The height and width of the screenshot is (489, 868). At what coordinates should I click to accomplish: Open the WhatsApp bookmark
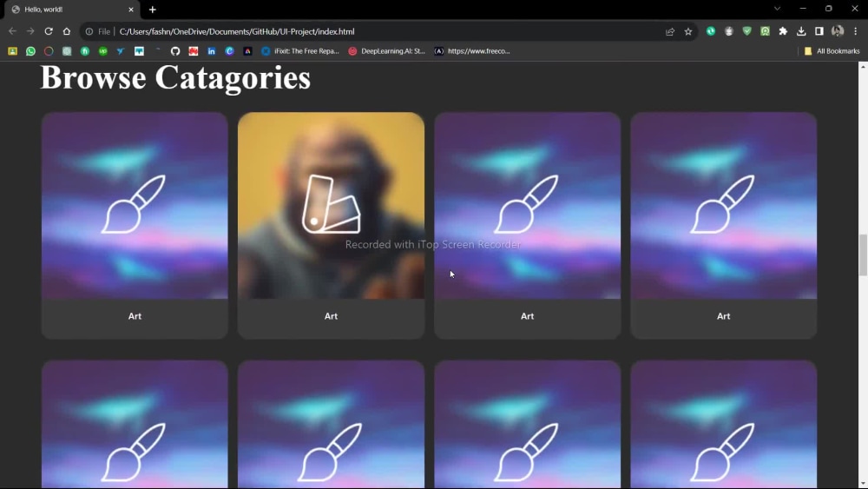tap(30, 51)
